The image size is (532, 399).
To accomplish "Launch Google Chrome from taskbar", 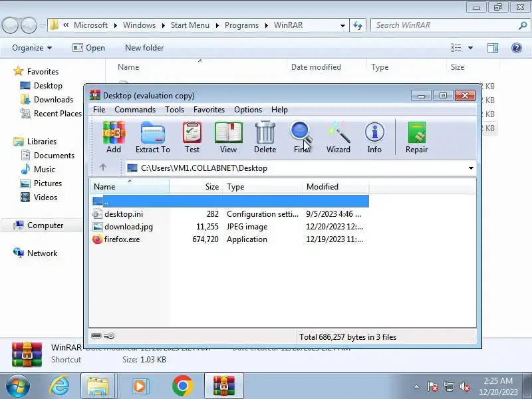I will tap(182, 386).
